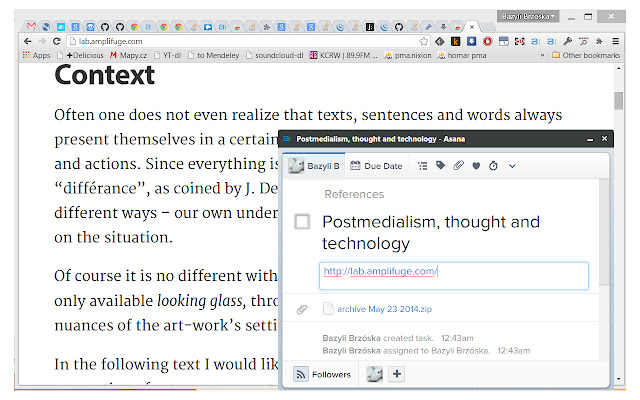Open the Due Date picker
This screenshot has width=640, height=400.
(376, 166)
